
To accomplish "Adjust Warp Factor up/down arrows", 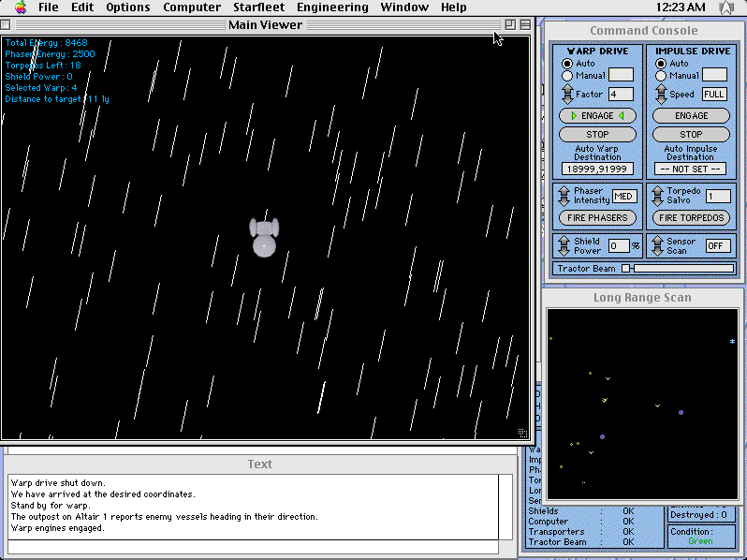I will point(567,94).
